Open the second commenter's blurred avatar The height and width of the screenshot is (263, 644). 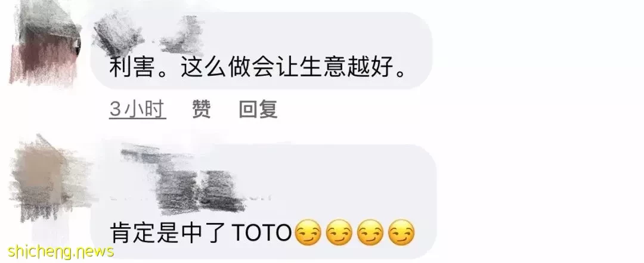[x=46, y=178]
